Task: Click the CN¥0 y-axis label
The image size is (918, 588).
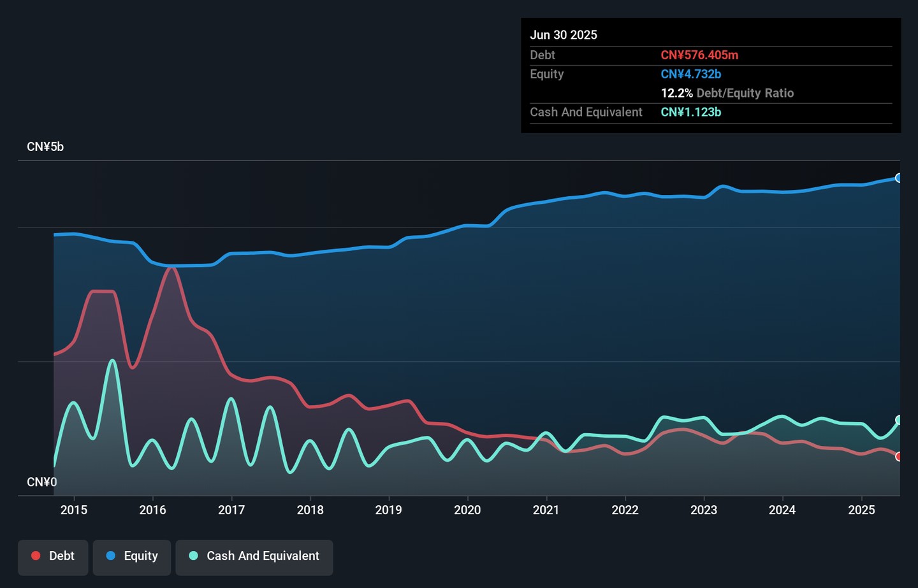Action: 42,482
